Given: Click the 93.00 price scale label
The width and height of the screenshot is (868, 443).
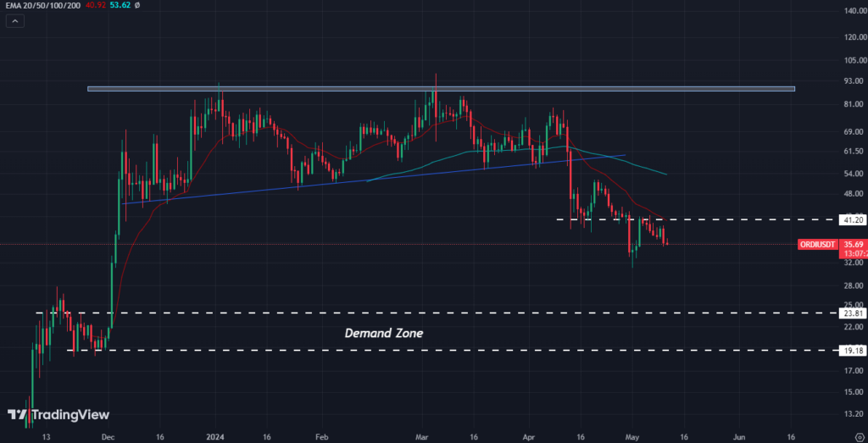Looking at the screenshot, I should 854,81.
